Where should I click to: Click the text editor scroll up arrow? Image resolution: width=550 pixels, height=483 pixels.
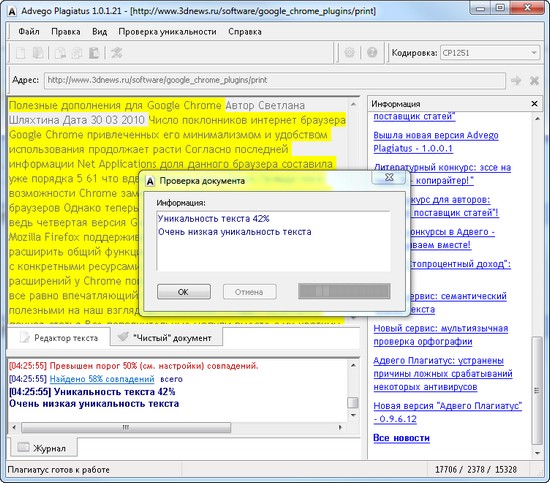click(x=353, y=104)
